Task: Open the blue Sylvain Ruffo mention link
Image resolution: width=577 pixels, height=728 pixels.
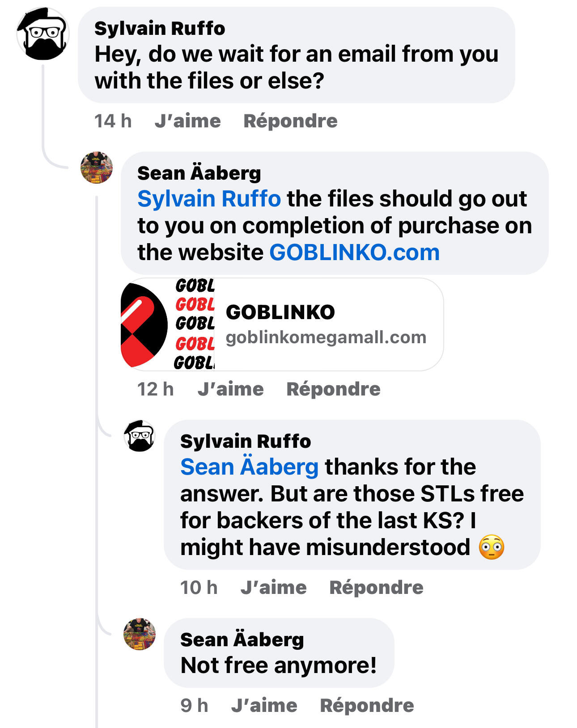Action: click(x=209, y=199)
